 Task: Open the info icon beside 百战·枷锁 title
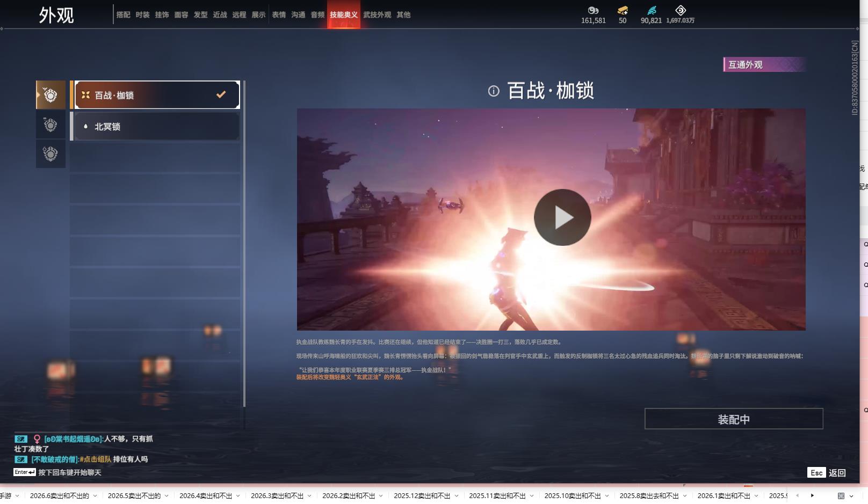click(494, 91)
